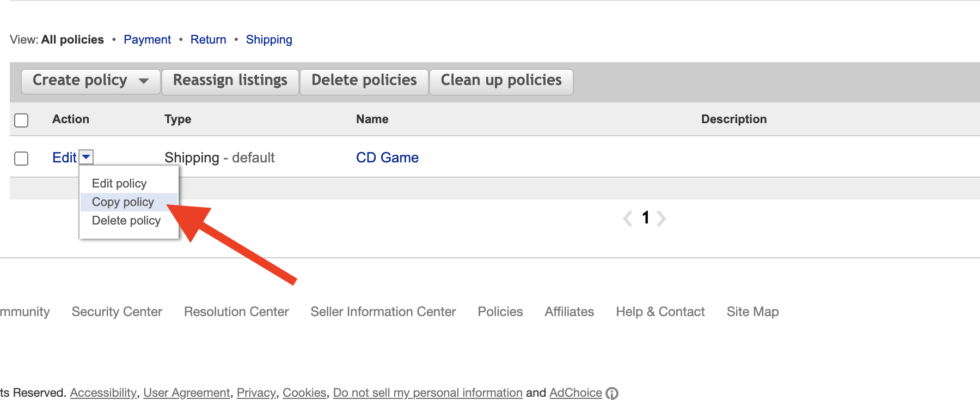Filter view by Return policies

208,40
